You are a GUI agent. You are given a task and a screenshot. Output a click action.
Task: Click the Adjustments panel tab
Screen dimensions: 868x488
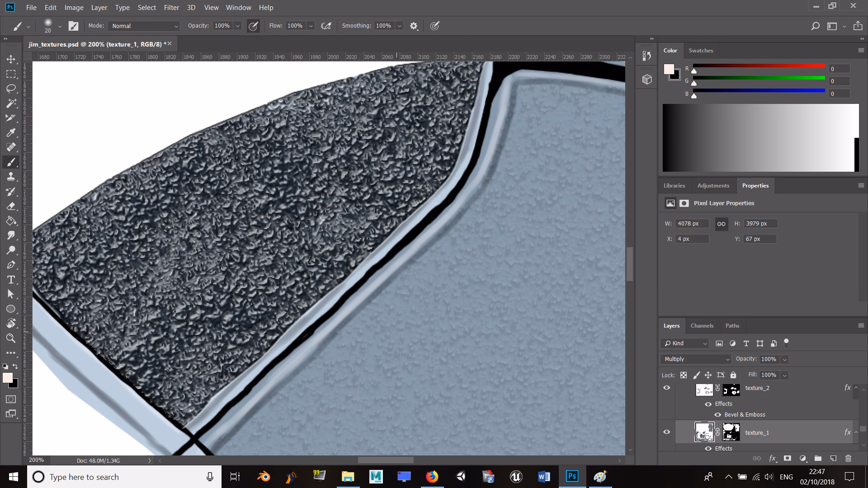tap(713, 185)
